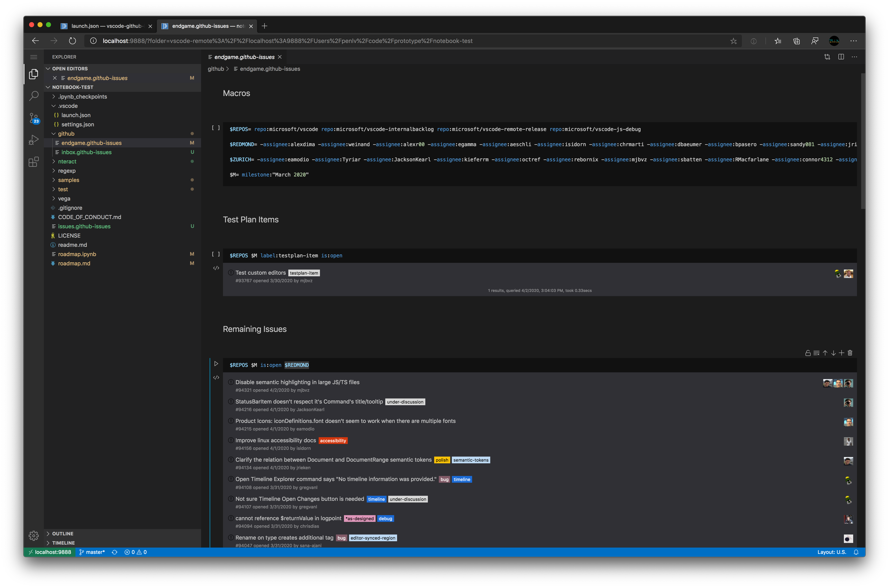Screen dimensions: 889x588
Task: Open the Source Control view showing 23 changes
Action: [x=34, y=118]
